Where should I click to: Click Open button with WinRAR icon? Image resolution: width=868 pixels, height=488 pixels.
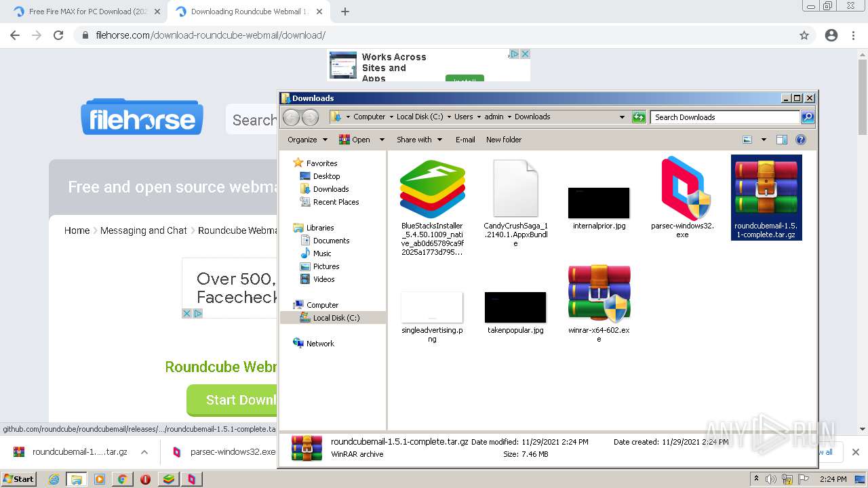coord(355,140)
